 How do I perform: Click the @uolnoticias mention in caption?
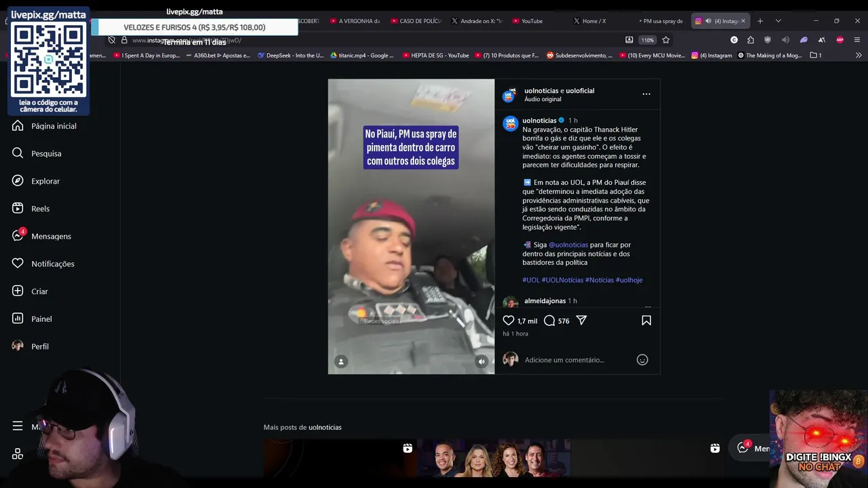[568, 245]
